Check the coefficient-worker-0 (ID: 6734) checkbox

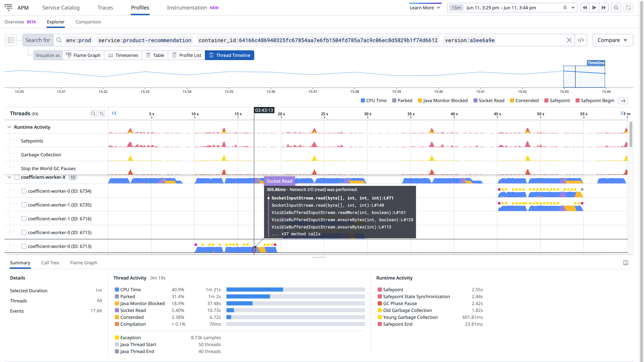pyautogui.click(x=24, y=191)
